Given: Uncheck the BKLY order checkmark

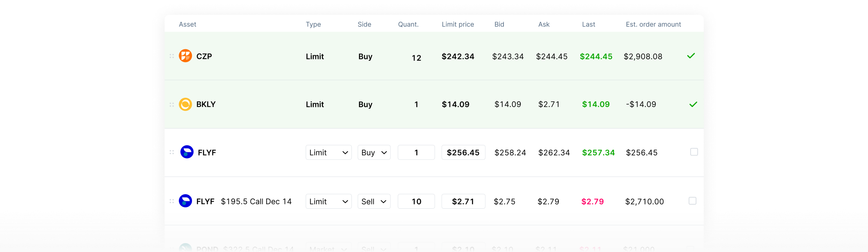Looking at the screenshot, I should (x=693, y=104).
